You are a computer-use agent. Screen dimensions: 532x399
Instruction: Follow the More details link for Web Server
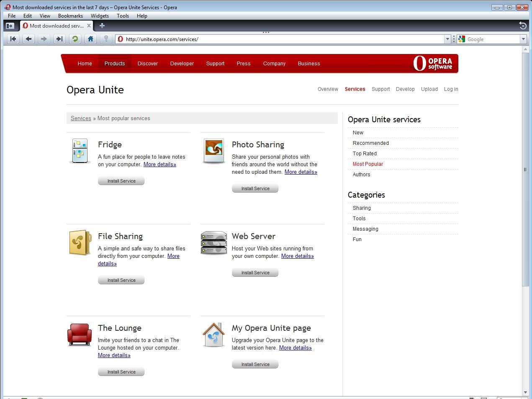click(297, 256)
